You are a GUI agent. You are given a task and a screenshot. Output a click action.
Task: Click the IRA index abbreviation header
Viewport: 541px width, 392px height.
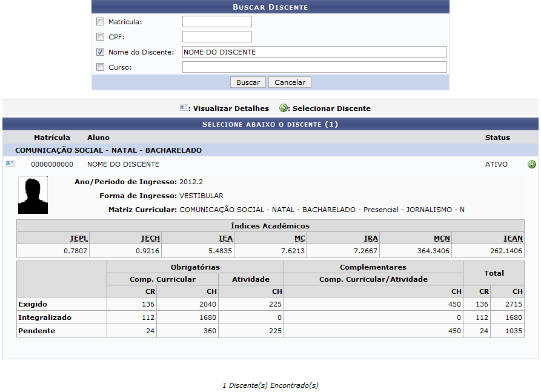371,239
